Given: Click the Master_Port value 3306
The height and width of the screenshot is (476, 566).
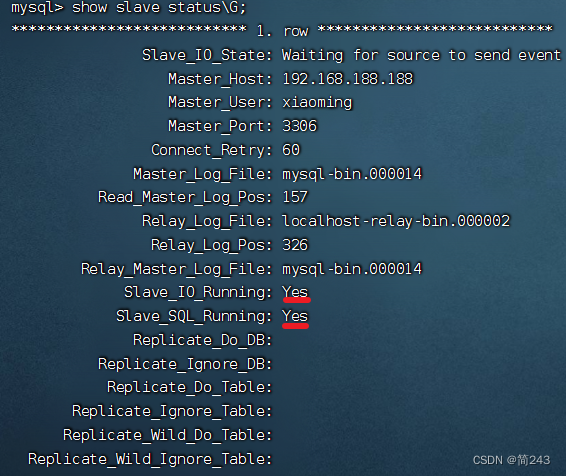Looking at the screenshot, I should click(x=299, y=126).
